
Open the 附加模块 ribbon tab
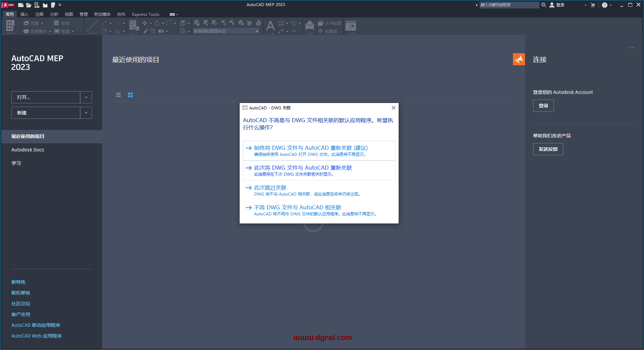103,14
